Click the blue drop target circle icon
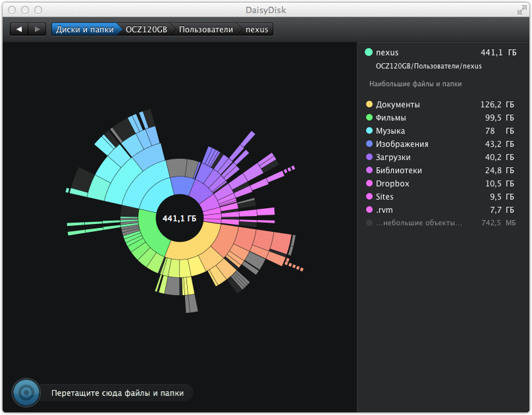The height and width of the screenshot is (415, 532). point(26,393)
